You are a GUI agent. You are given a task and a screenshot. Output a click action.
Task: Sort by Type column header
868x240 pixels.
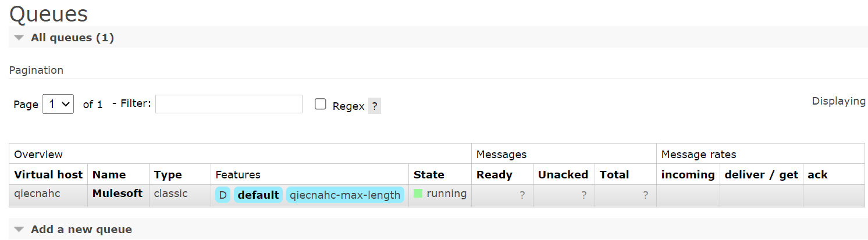[x=168, y=174]
